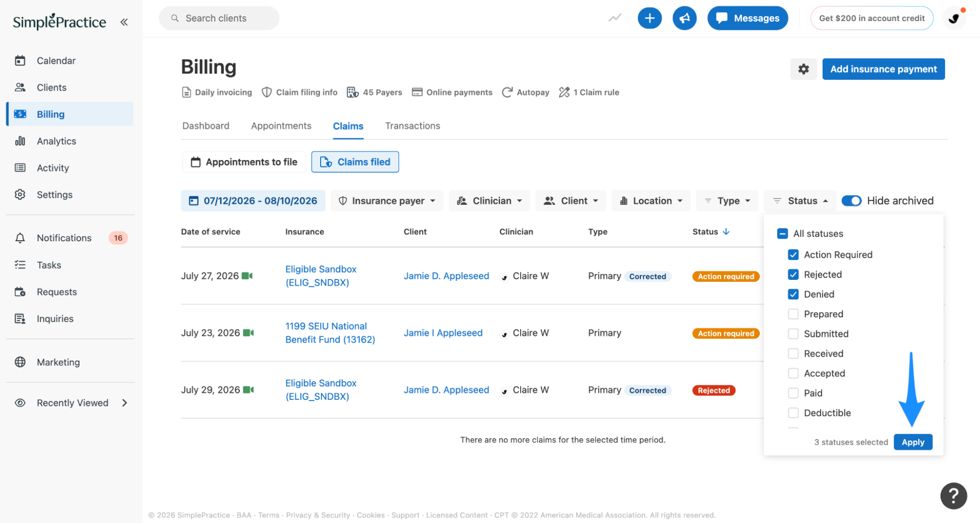Open the Client filter dropdown
This screenshot has height=523, width=980.
[x=571, y=200]
